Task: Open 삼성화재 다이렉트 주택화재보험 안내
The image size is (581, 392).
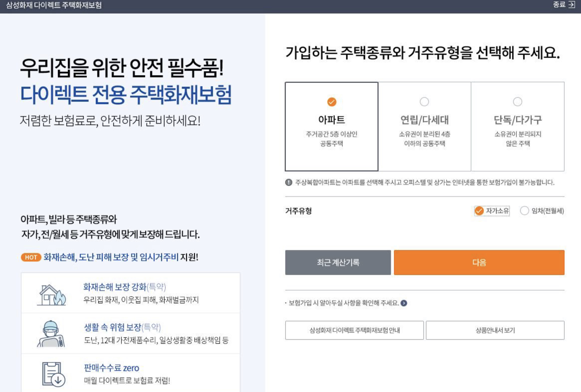Action: click(x=354, y=330)
